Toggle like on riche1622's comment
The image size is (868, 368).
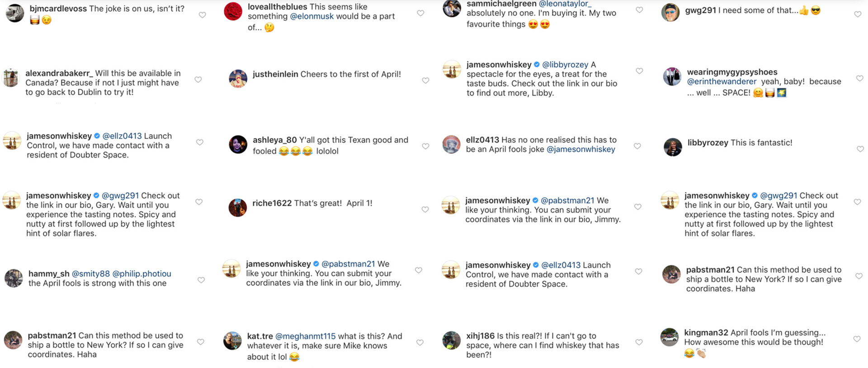tap(425, 210)
